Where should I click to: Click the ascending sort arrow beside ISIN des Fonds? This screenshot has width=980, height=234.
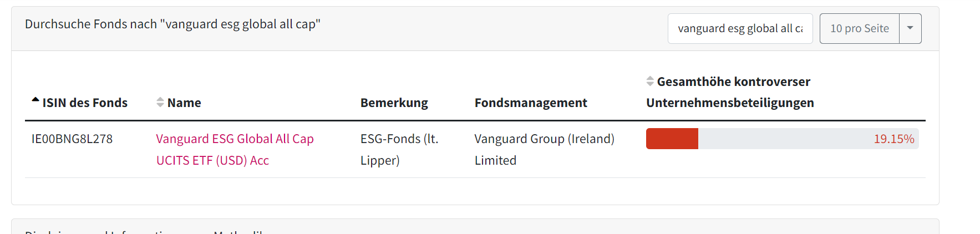point(35,100)
